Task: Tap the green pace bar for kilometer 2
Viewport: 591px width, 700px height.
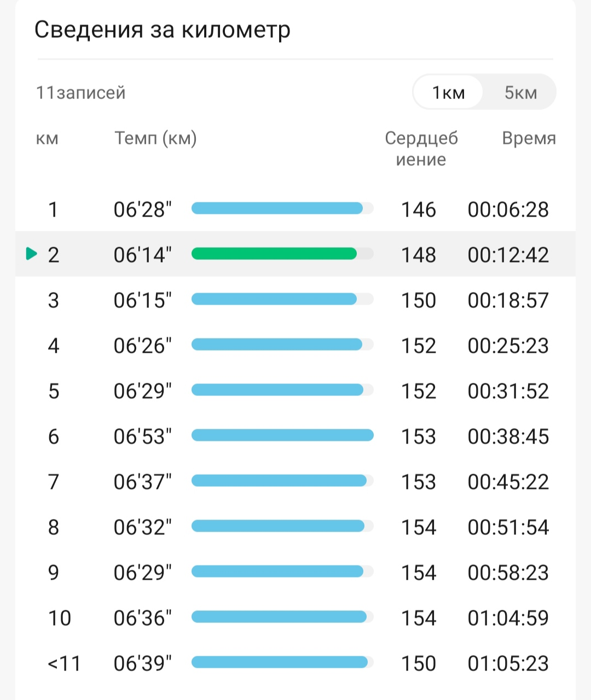Action: [x=274, y=253]
